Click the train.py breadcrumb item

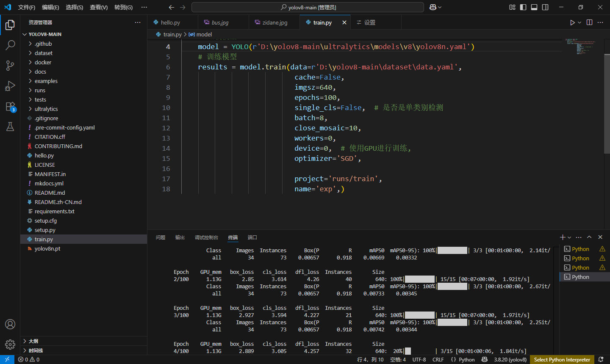pos(169,34)
